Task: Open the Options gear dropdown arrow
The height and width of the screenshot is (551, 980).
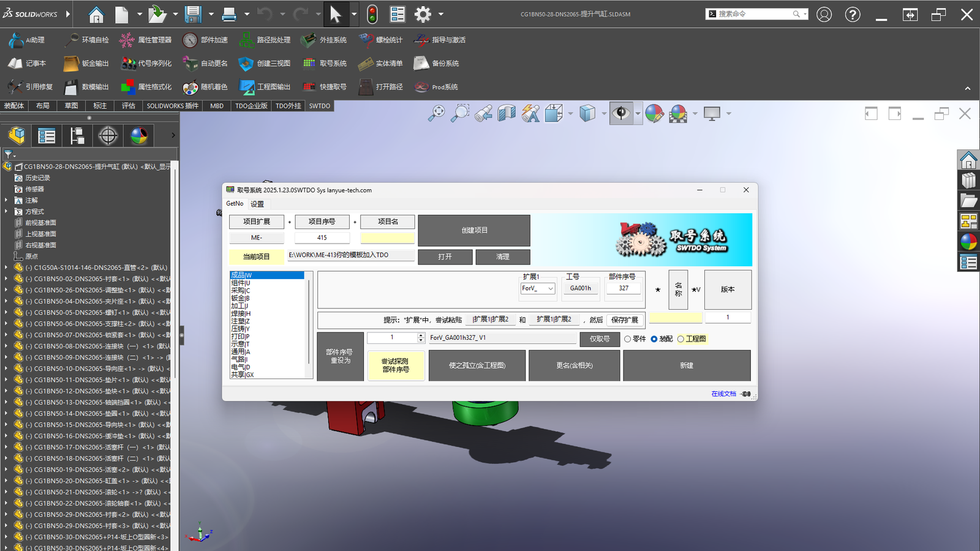Action: [x=441, y=14]
